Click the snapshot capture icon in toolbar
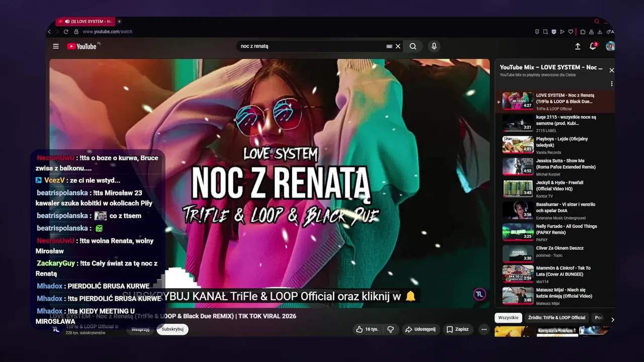This screenshot has height=362, width=644. pos(545,32)
